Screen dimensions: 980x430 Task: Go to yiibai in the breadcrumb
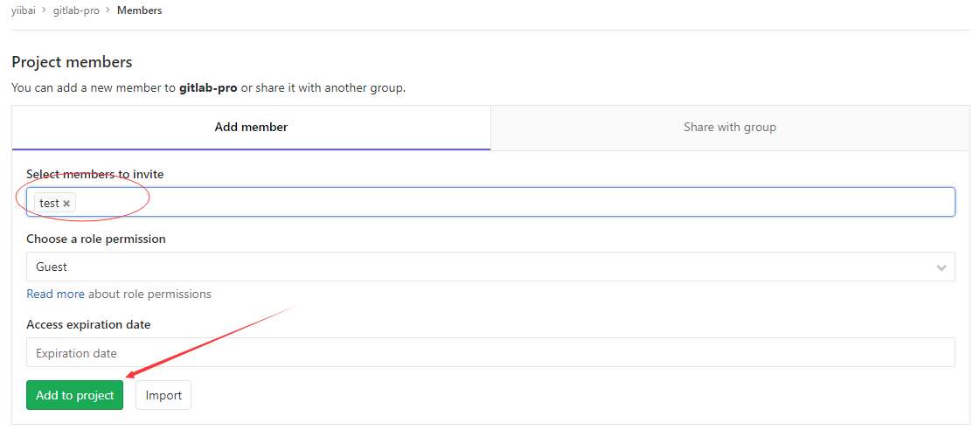click(24, 10)
